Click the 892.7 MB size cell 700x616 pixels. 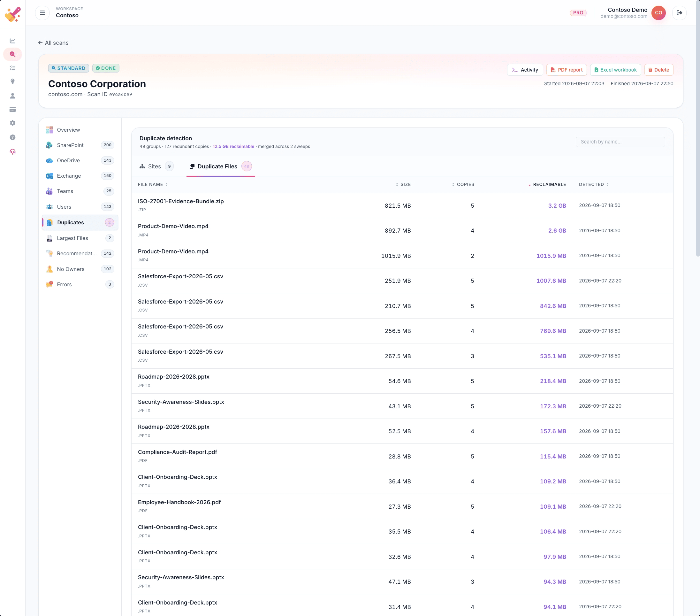398,231
